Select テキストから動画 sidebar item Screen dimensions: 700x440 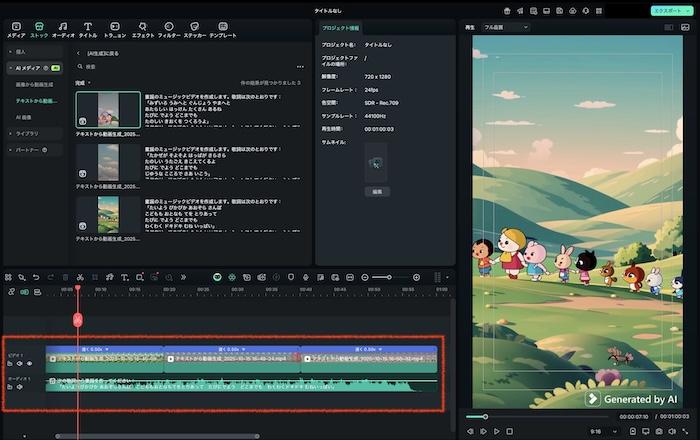pyautogui.click(x=36, y=101)
